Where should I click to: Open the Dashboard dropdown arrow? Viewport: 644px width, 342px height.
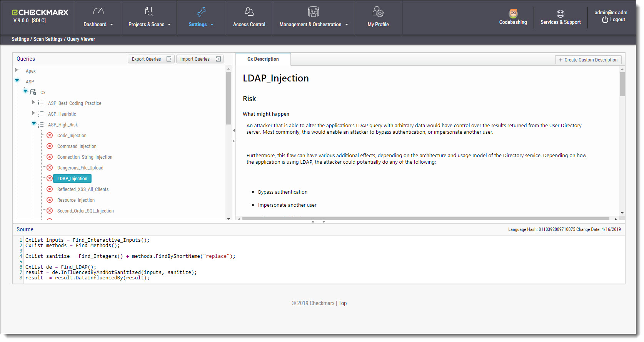tap(112, 25)
